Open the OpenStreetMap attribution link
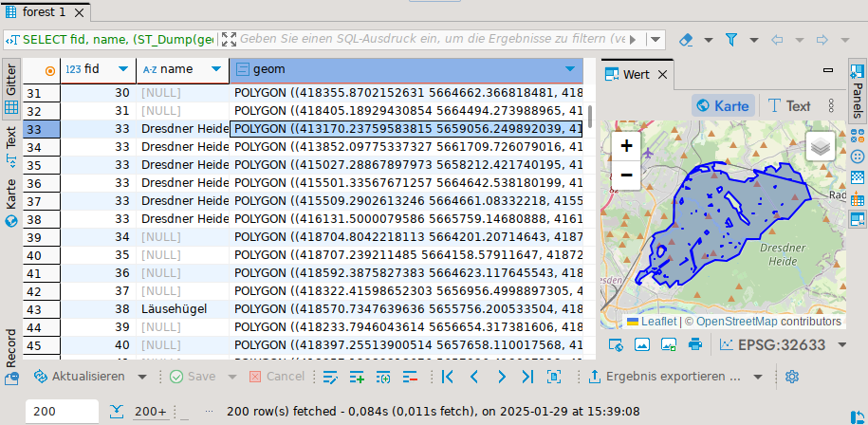This screenshot has height=425, width=868. coord(768,322)
